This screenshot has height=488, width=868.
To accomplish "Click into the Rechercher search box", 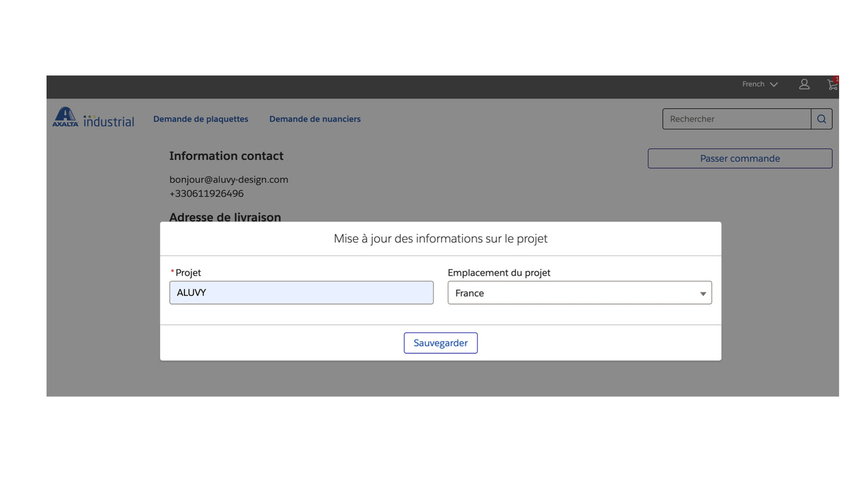I will click(x=736, y=119).
